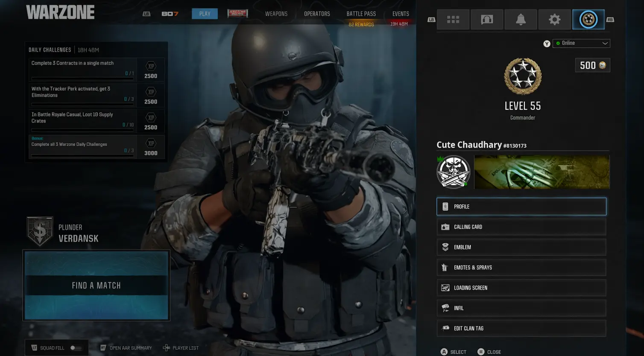Open the grid apps menu icon

(x=453, y=20)
